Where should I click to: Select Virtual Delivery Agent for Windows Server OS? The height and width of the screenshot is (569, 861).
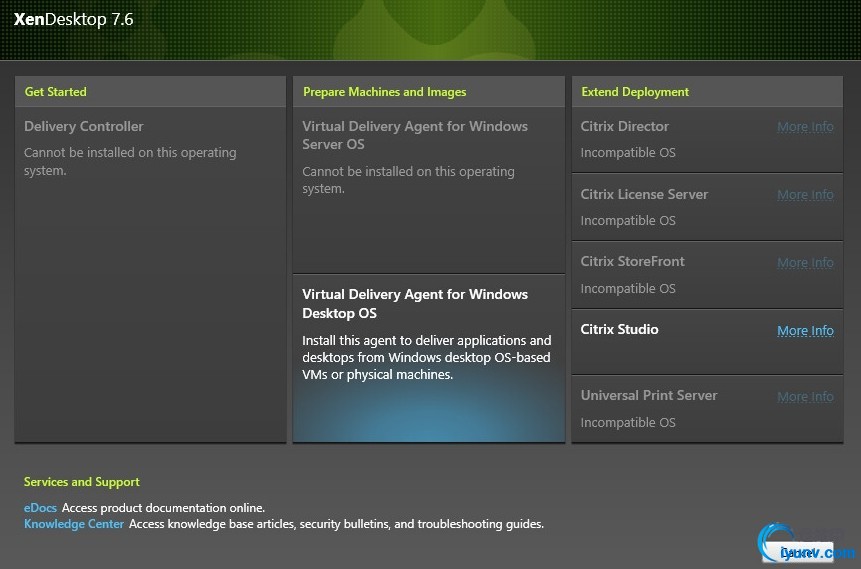(x=428, y=190)
